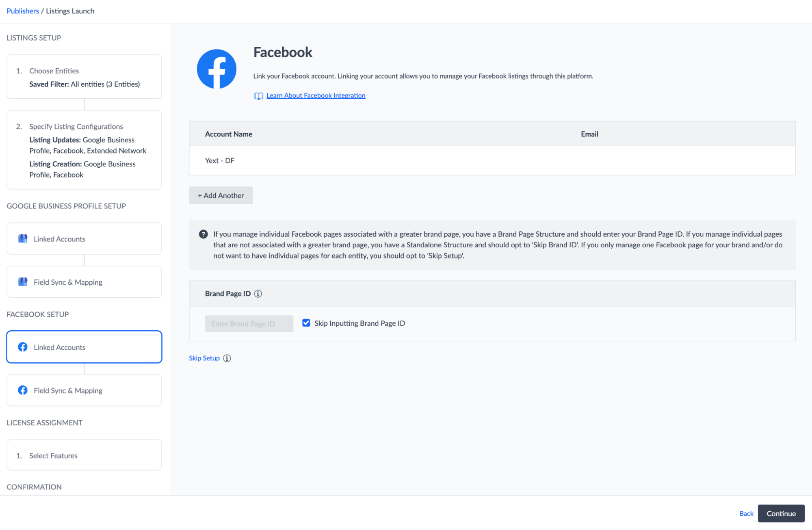This screenshot has width=812, height=530.
Task: Click the Skip Setup link
Action: (204, 358)
